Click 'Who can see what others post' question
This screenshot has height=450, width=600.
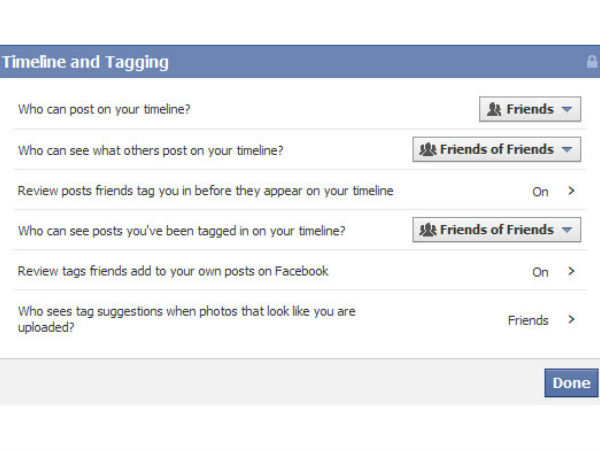click(x=150, y=150)
